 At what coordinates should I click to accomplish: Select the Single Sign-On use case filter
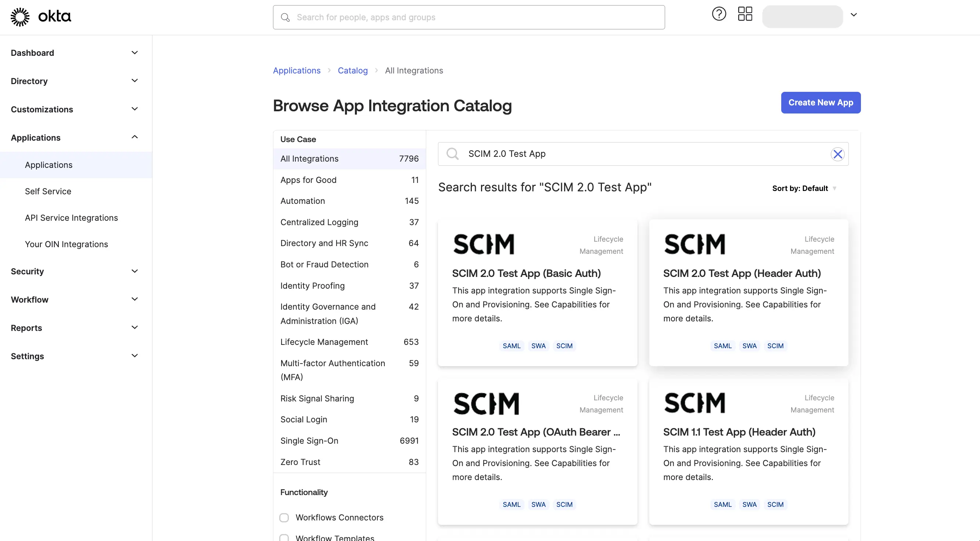309,441
